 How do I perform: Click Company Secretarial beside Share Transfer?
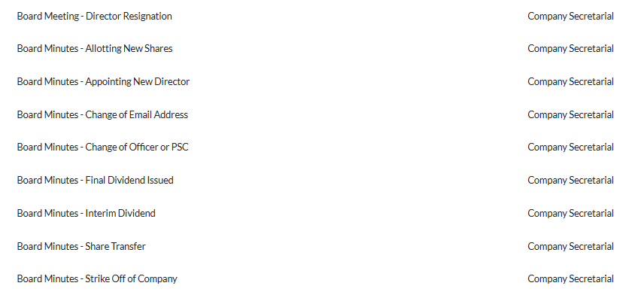570,246
